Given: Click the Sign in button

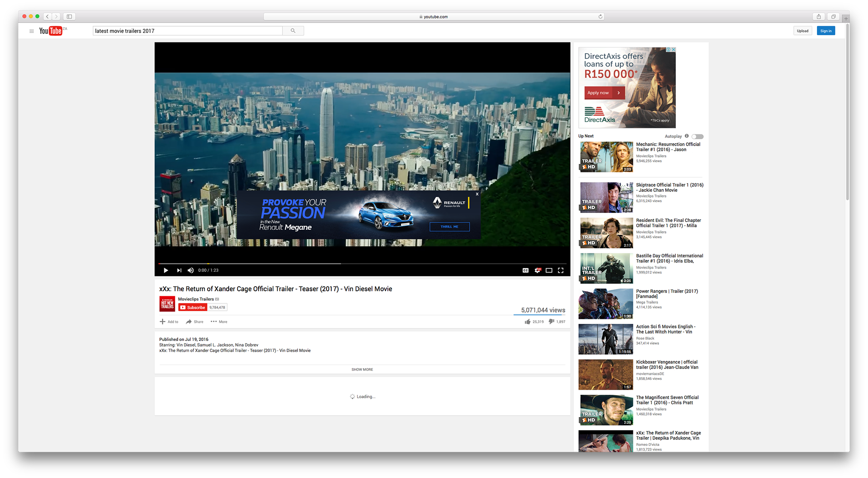Looking at the screenshot, I should 826,31.
